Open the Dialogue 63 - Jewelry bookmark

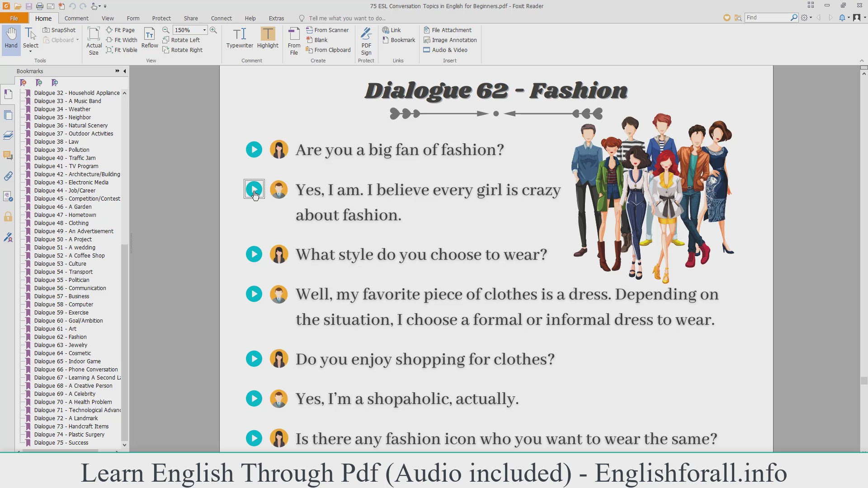tap(61, 345)
